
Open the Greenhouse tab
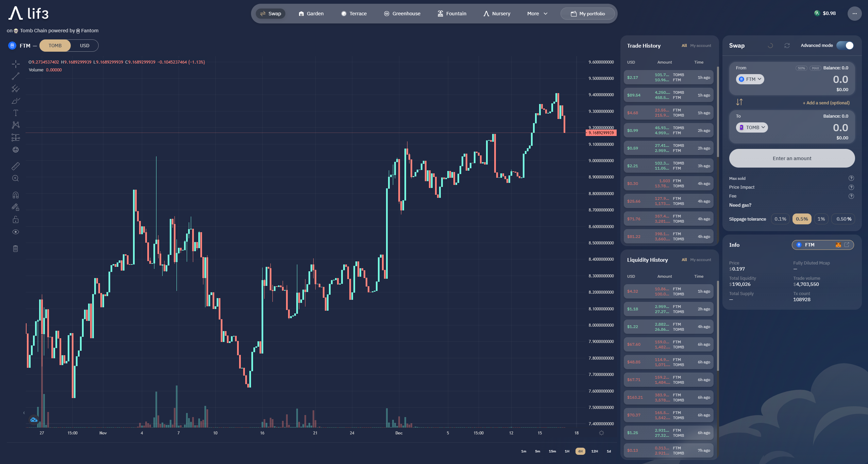pos(402,14)
